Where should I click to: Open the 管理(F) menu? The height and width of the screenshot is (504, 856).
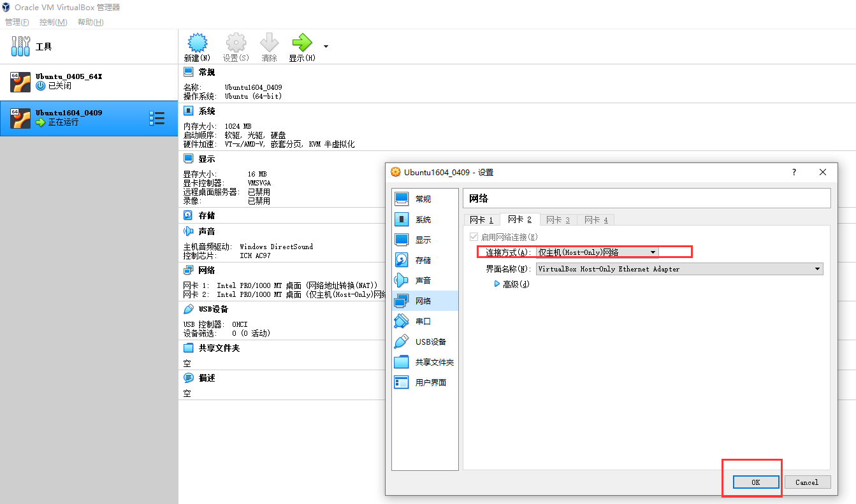tap(17, 22)
